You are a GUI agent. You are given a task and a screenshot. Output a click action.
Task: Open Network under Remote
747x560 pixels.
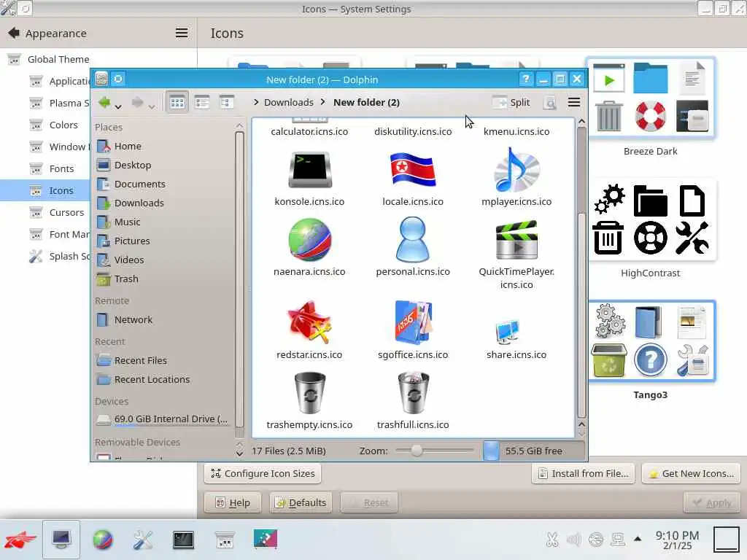133,320
